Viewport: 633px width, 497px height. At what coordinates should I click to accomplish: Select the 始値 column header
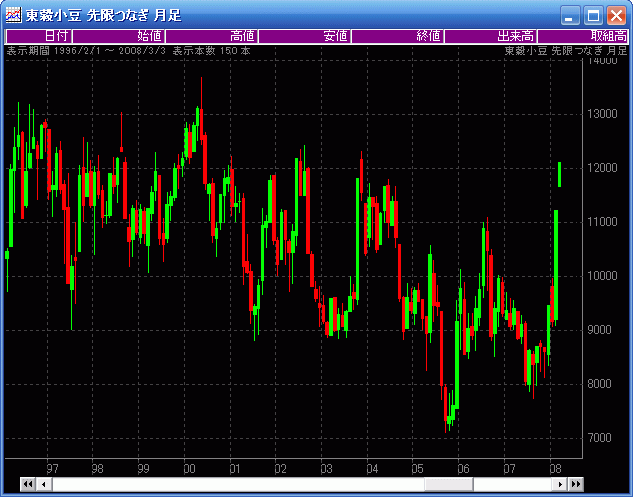(118, 36)
